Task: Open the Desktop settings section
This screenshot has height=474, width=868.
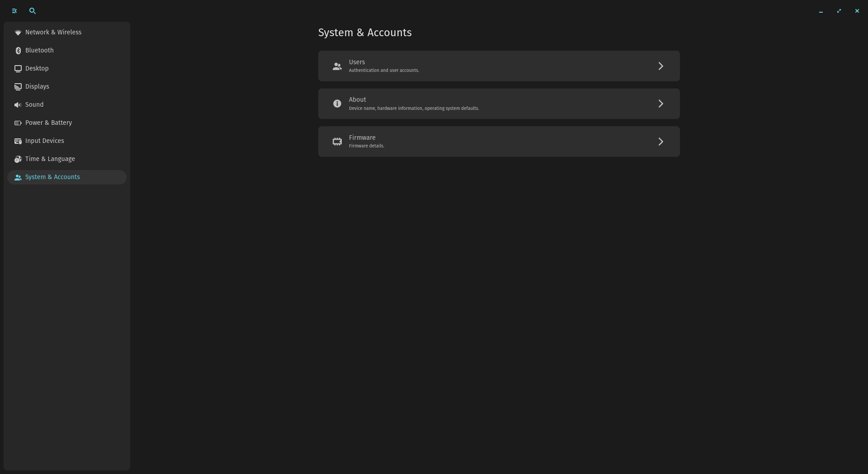Action: [x=37, y=68]
